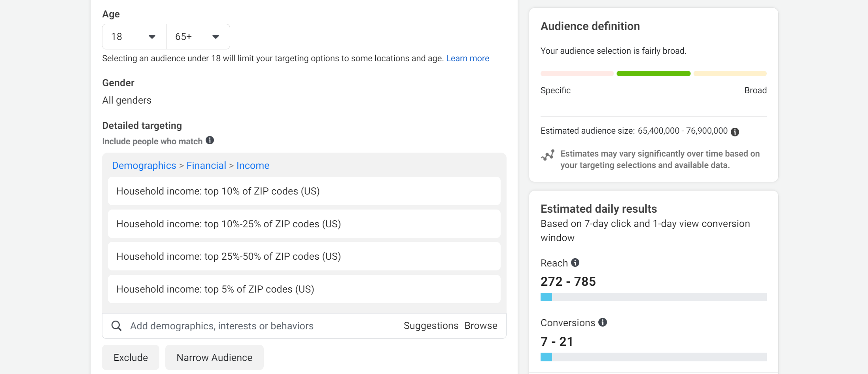868x374 pixels.
Task: Click the Detailed targeting heading
Action: click(142, 126)
